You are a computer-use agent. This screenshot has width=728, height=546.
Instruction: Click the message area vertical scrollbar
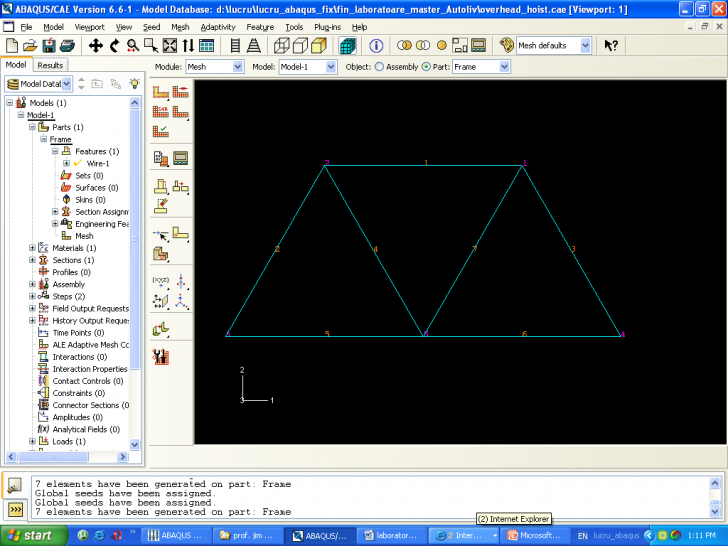[x=714, y=494]
